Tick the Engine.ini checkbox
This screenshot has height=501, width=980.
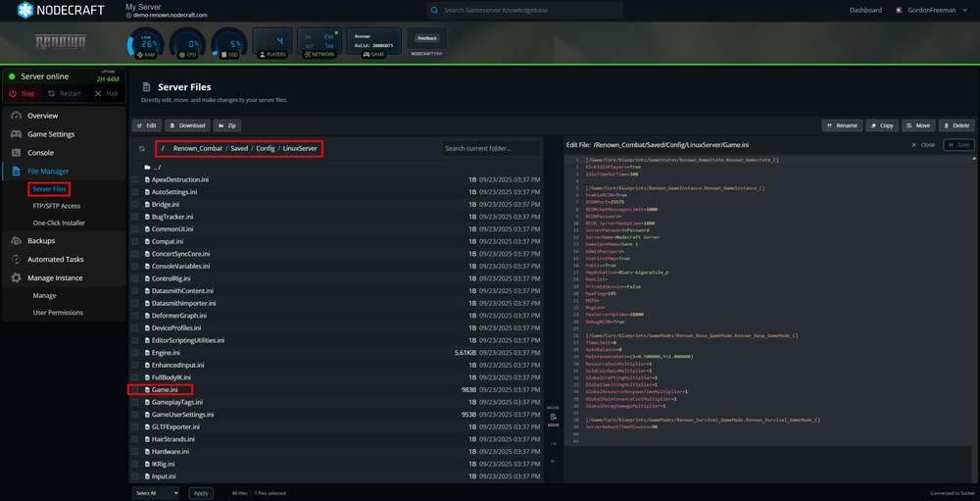pyautogui.click(x=135, y=353)
